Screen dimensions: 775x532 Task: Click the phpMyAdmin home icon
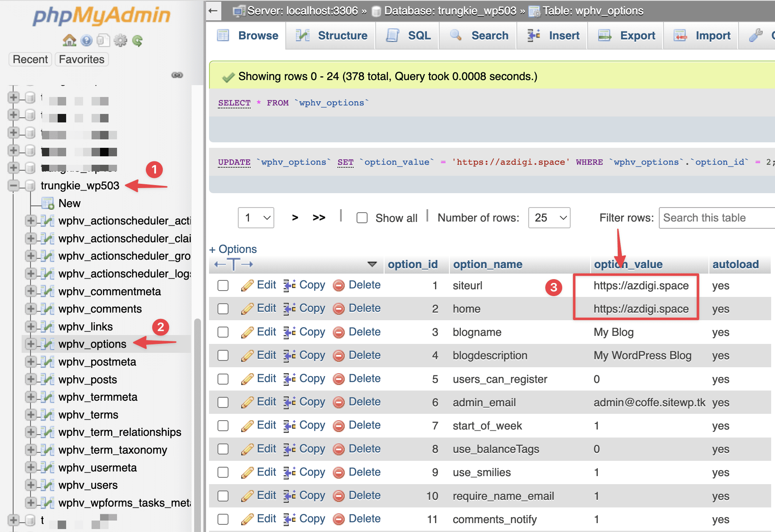pos(69,41)
